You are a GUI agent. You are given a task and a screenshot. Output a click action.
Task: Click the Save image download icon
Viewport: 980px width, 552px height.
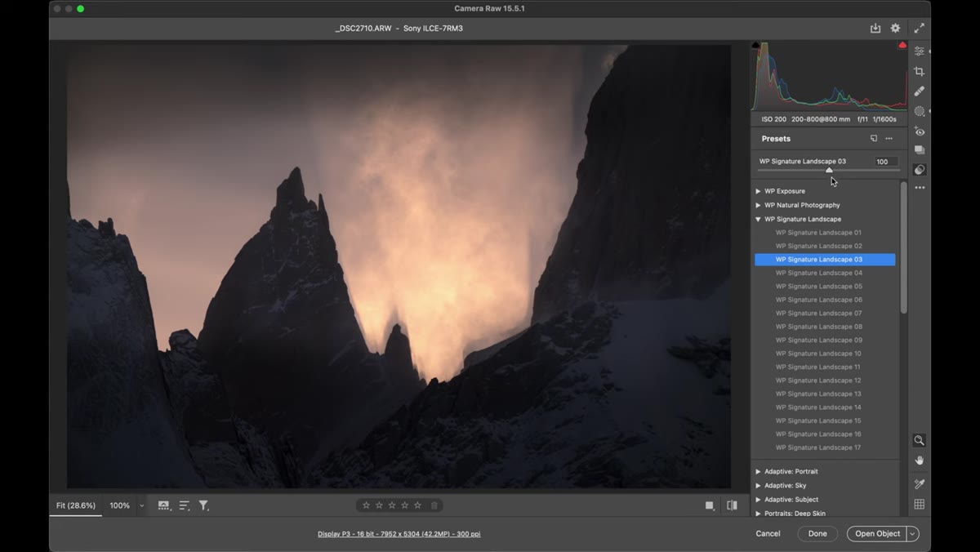pyautogui.click(x=875, y=28)
